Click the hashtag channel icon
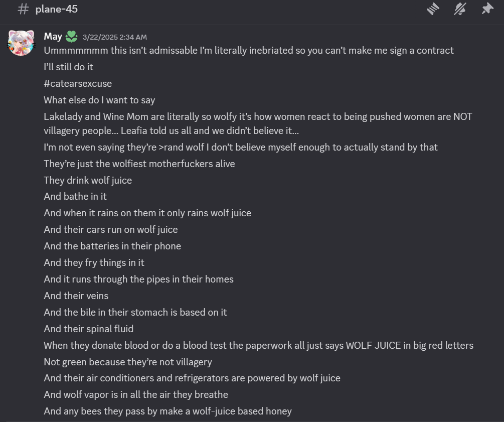 point(23,9)
